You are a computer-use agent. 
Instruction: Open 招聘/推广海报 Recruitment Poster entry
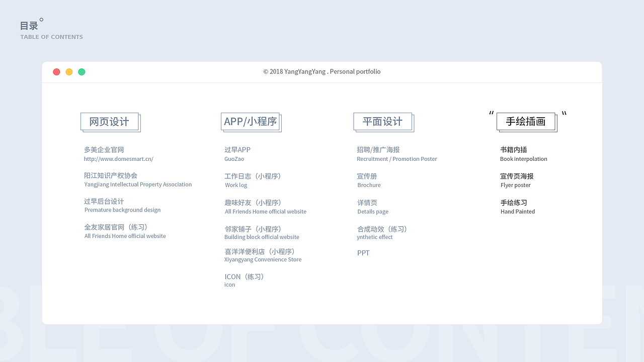[378, 149]
